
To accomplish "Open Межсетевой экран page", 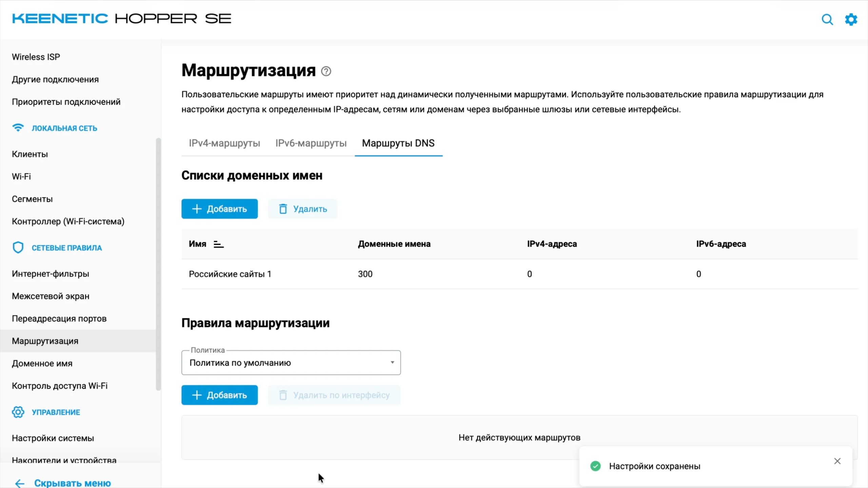I will click(51, 296).
